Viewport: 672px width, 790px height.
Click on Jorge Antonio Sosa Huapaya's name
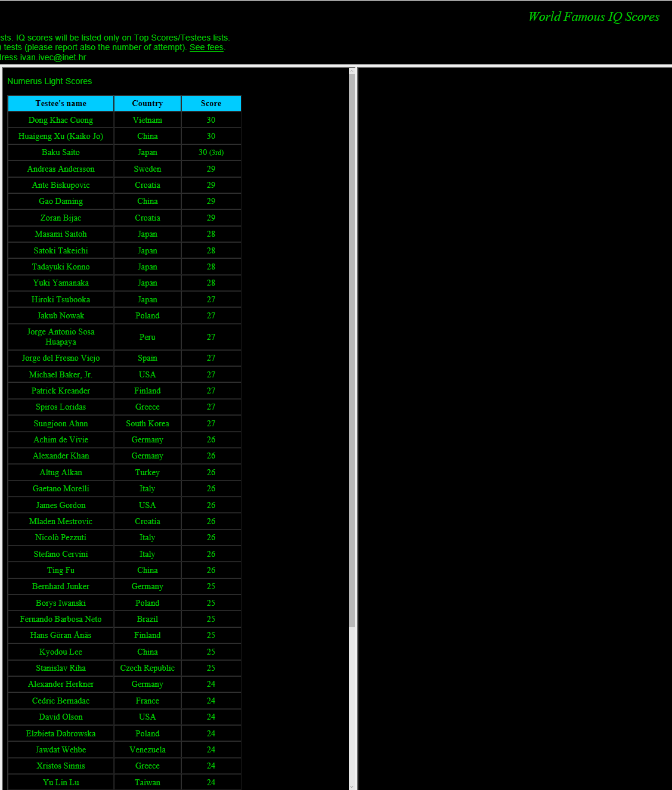tap(61, 337)
